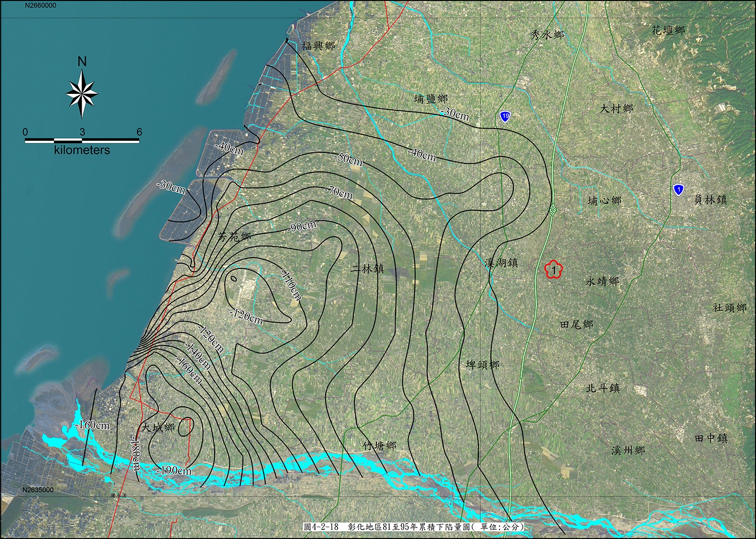756x539 pixels.
Task: Click the blue route 1 shield near 員林鎮
Action: [x=678, y=190]
